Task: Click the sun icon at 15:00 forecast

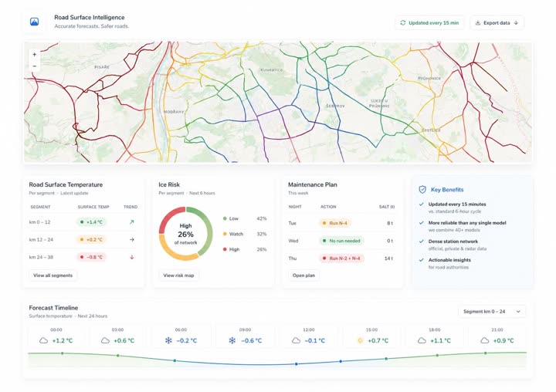Action: 360,340
